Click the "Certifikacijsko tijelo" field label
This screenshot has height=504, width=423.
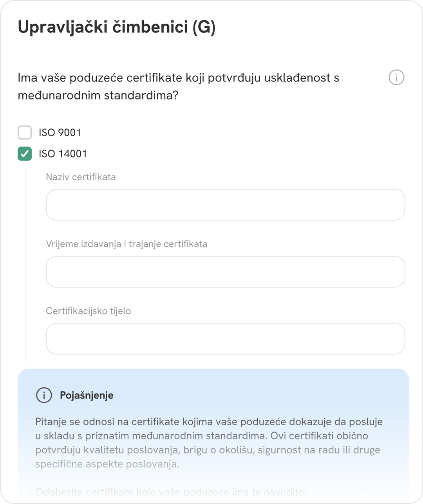[88, 311]
